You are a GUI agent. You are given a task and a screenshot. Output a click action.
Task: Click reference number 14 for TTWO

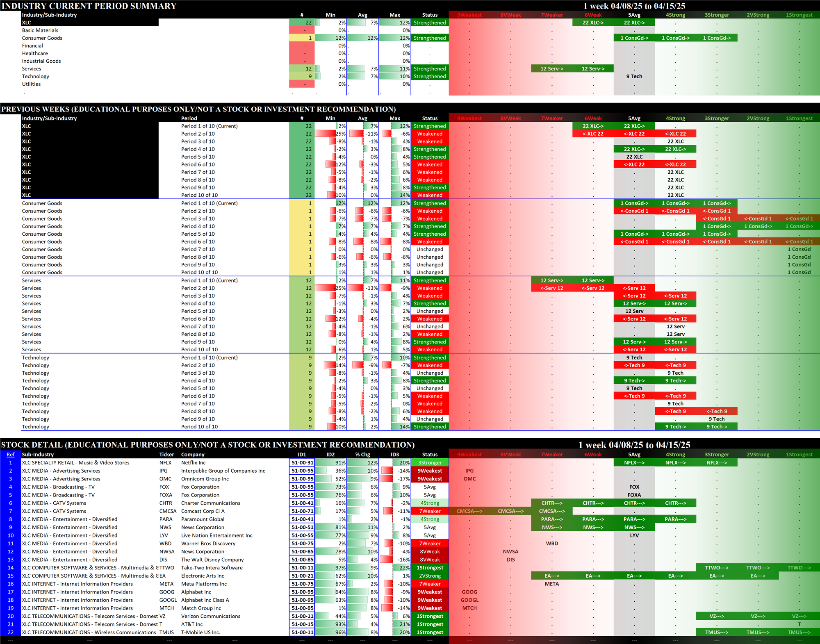click(10, 568)
